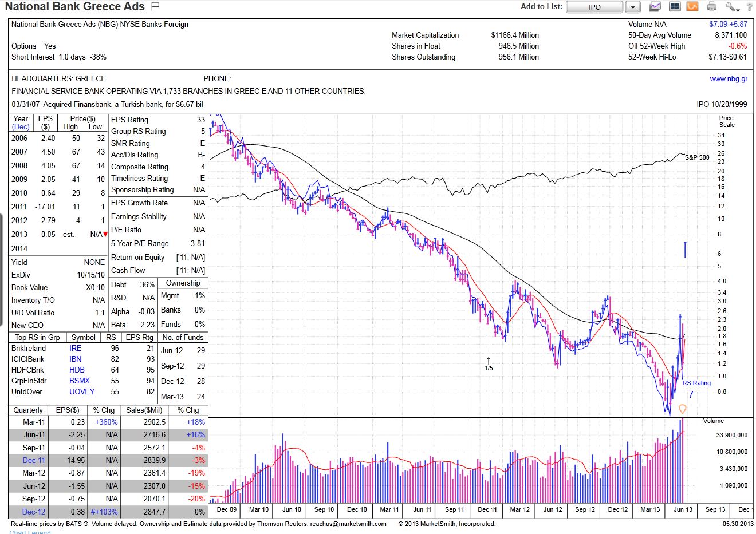The width and height of the screenshot is (756, 534).
Task: Click the U/D Vol Ratio row
Action: (x=58, y=313)
